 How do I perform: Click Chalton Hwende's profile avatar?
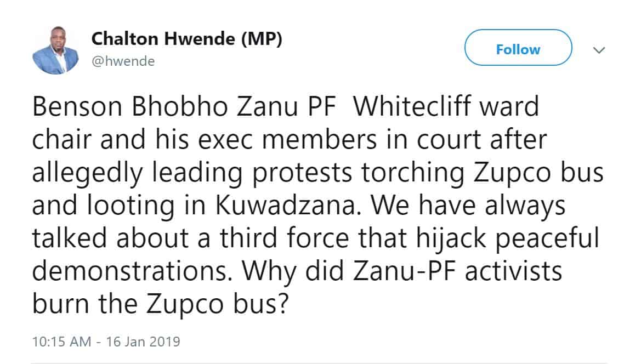[56, 50]
